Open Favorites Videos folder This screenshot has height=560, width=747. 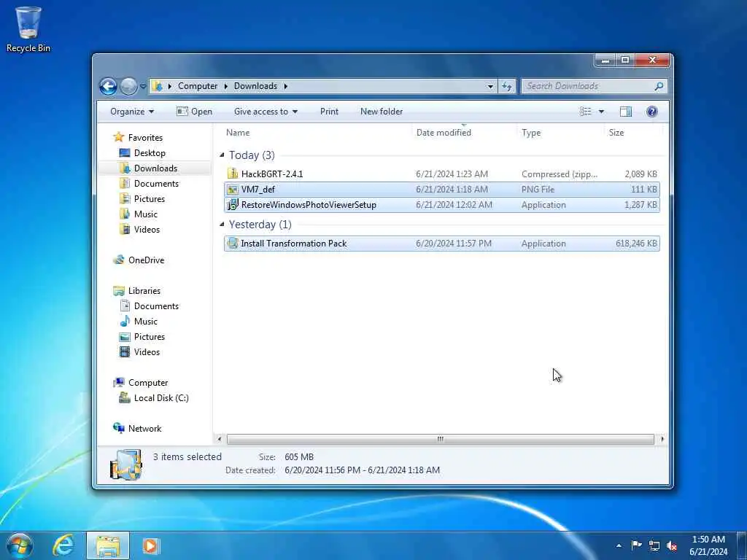pos(146,229)
